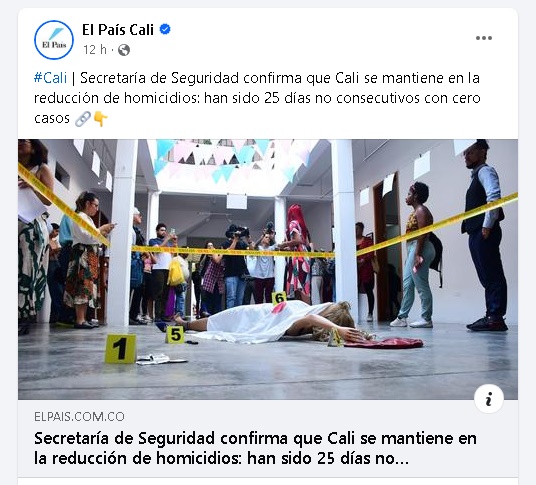536x485 pixels.
Task: Click the post caption about homicide reduction
Action: tap(257, 98)
